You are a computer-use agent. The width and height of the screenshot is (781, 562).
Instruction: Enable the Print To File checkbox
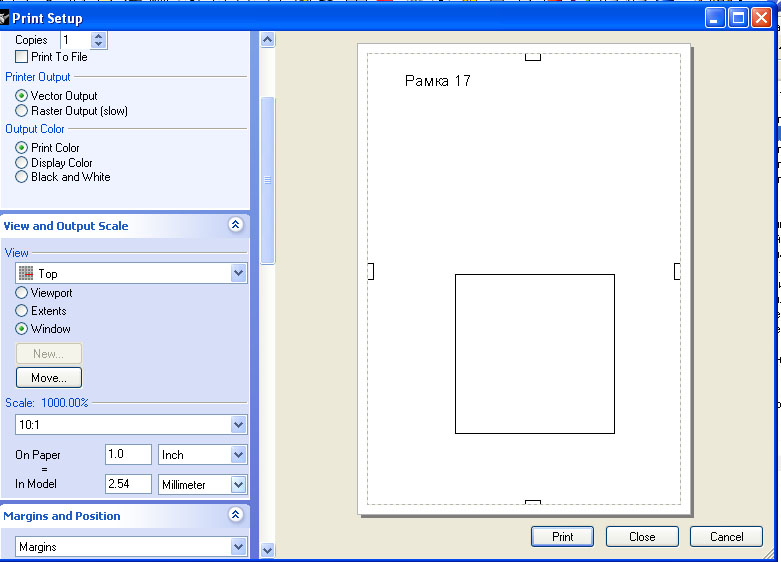(x=21, y=57)
